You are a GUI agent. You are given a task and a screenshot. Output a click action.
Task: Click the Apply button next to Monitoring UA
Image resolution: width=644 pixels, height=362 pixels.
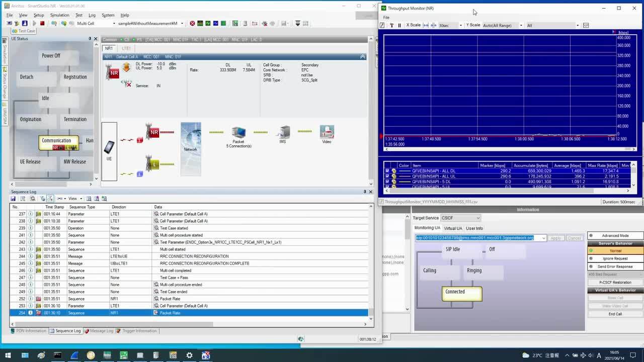coord(555,238)
